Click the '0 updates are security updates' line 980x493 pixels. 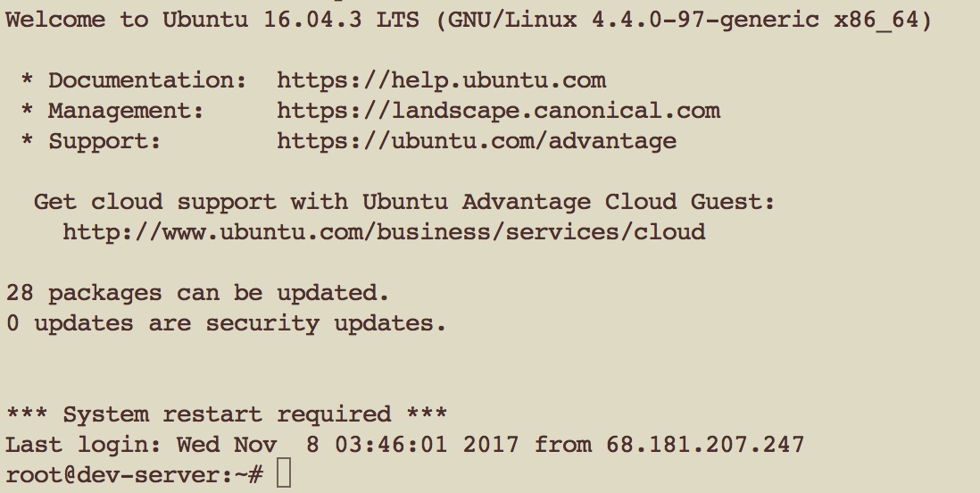[x=226, y=323]
